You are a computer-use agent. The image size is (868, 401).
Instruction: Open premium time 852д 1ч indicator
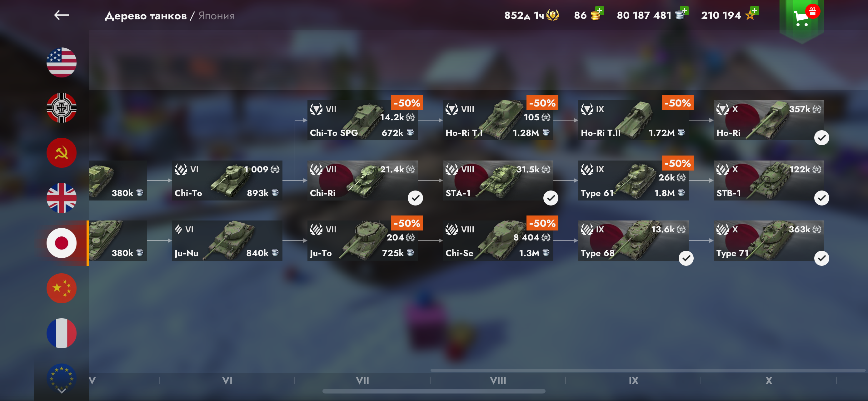[x=531, y=15]
